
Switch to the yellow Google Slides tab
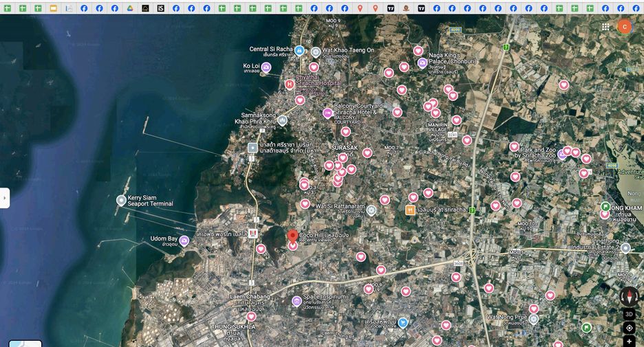click(x=54, y=8)
